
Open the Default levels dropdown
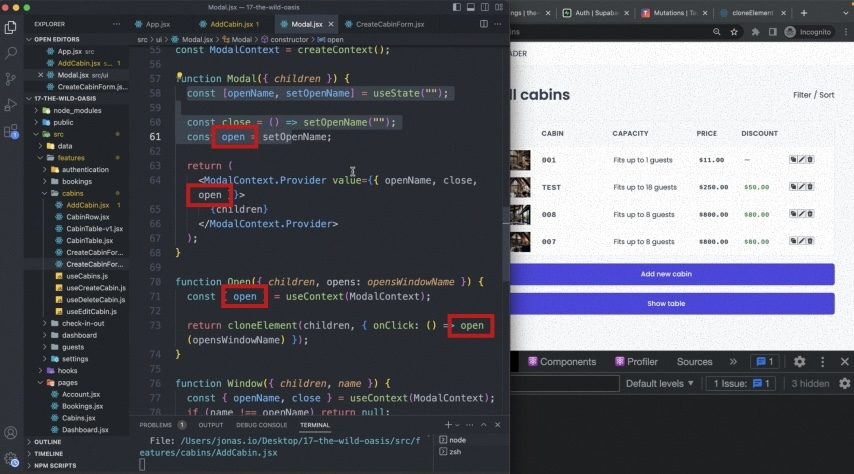click(659, 383)
